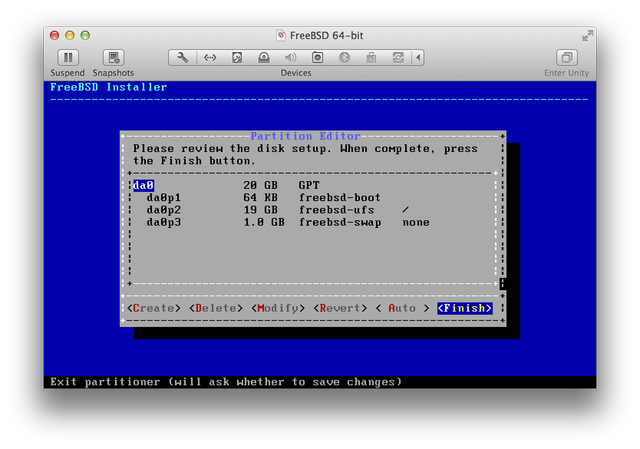Click the Partition Editor dialog title

[305, 136]
